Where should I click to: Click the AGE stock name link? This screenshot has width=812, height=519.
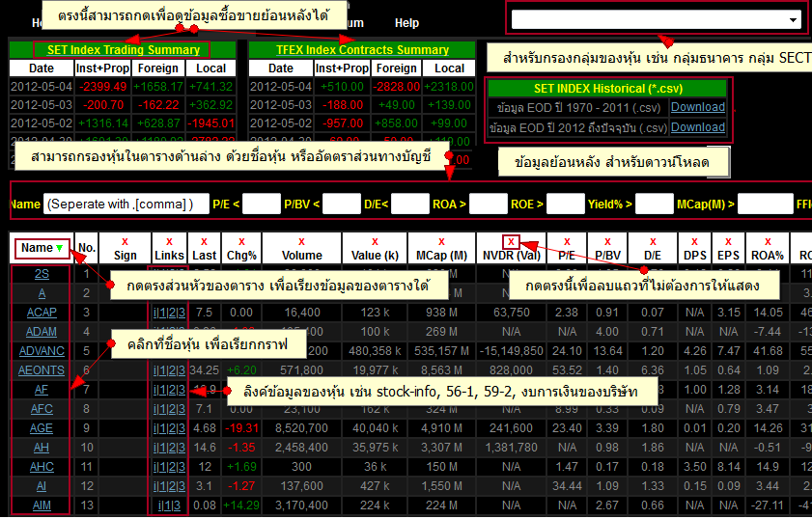tap(42, 428)
